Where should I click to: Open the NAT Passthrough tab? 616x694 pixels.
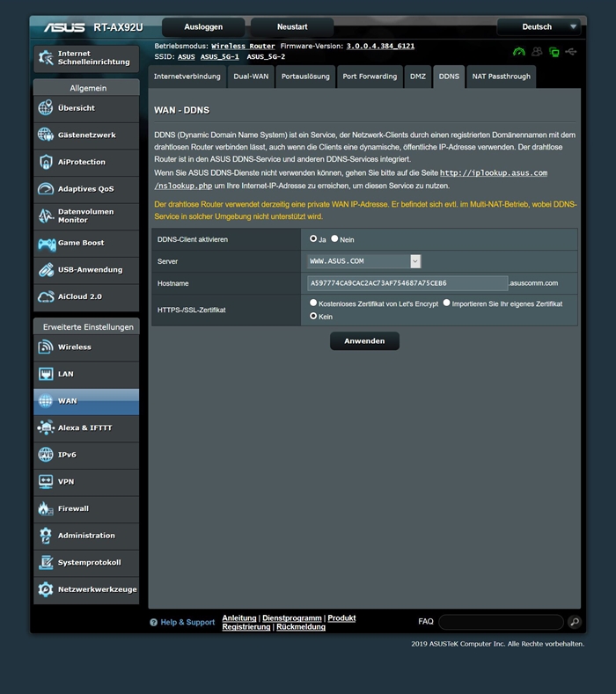(x=502, y=77)
